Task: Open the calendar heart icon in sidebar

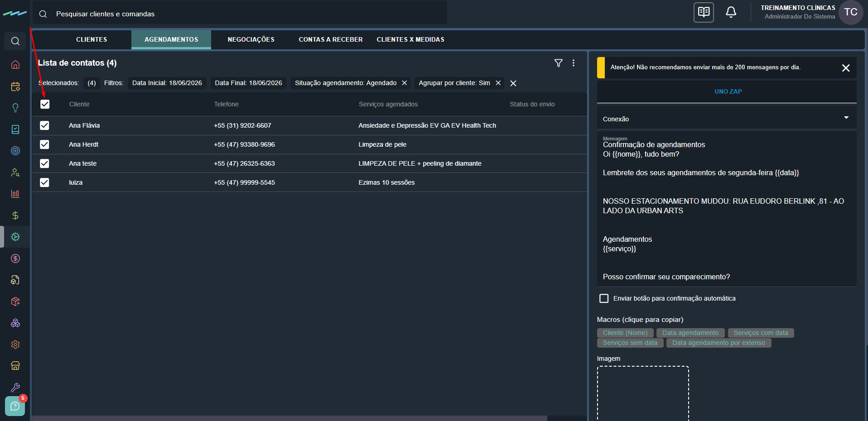Action: (15, 86)
